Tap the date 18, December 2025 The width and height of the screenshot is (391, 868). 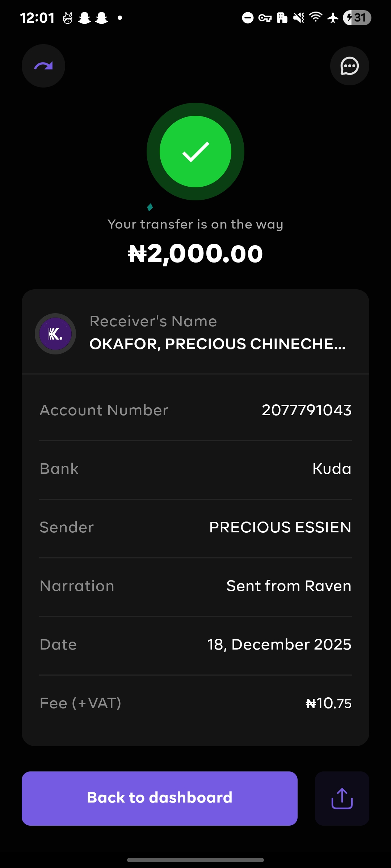[279, 644]
